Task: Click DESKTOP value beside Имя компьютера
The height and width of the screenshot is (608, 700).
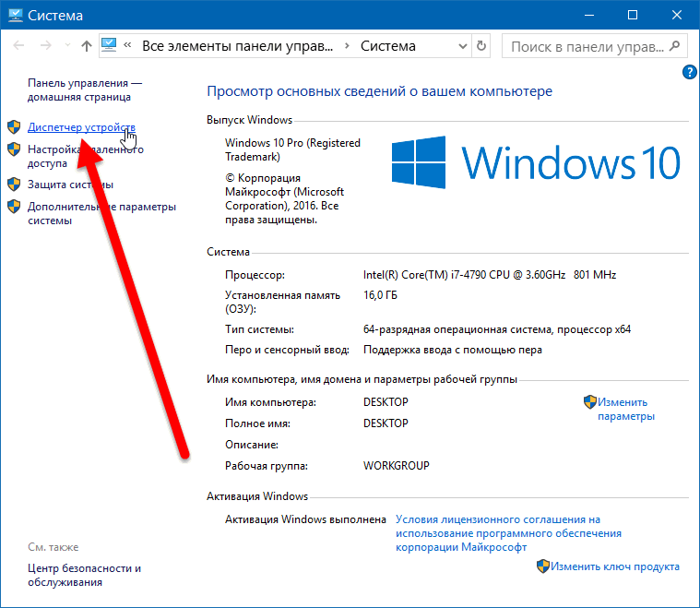Action: click(x=386, y=402)
